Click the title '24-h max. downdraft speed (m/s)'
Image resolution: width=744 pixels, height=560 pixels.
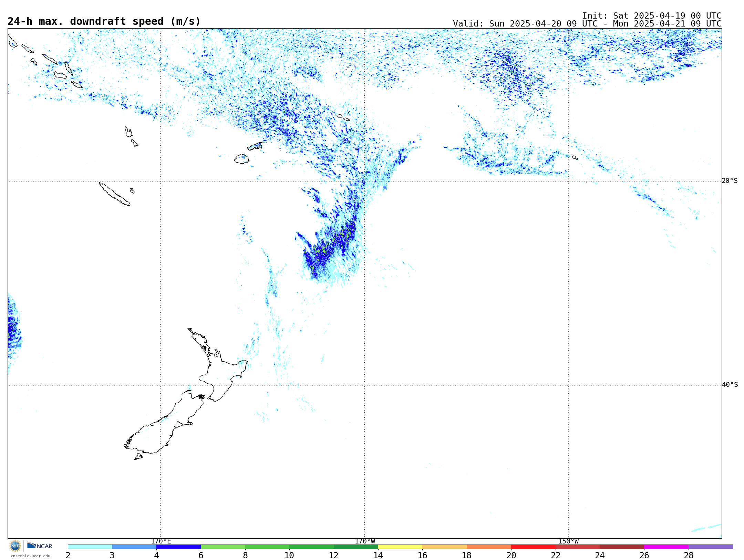[x=104, y=21]
